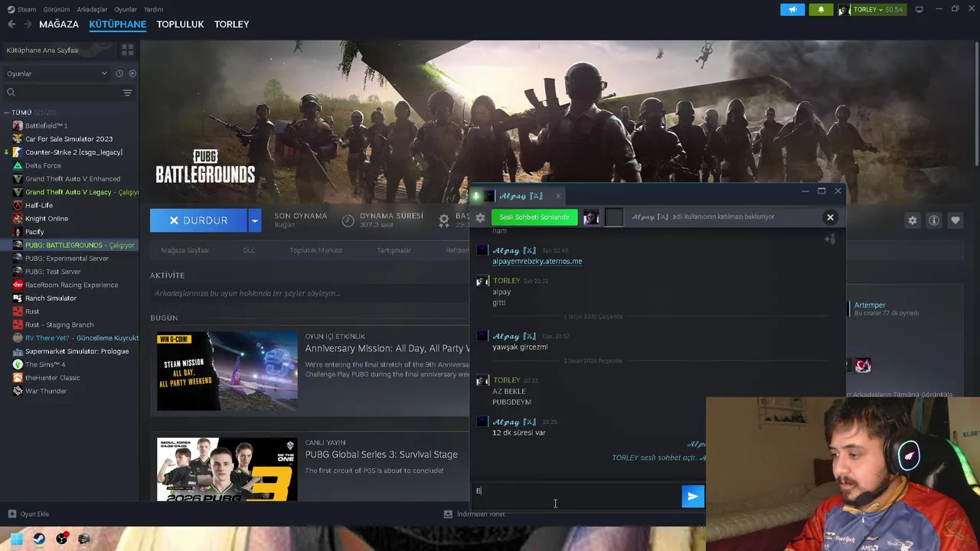Select Car For Sale Simulator 2023
This screenshot has height=551, width=980.
pos(69,139)
